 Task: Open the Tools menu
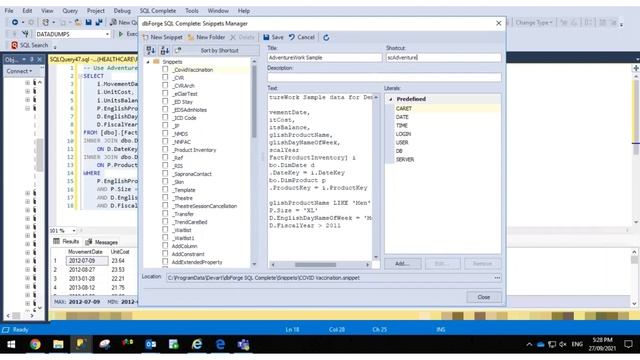[x=191, y=11]
